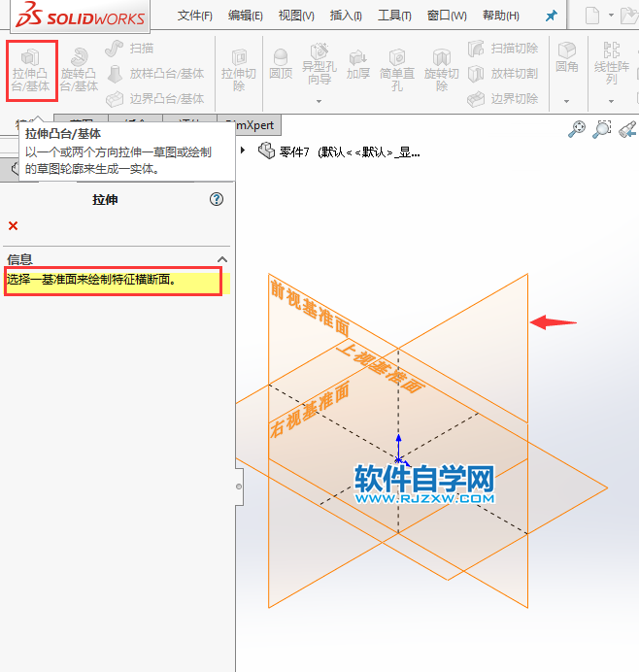The width and height of the screenshot is (639, 672).
Task: Open the 视图(V) menu
Action: point(296,16)
